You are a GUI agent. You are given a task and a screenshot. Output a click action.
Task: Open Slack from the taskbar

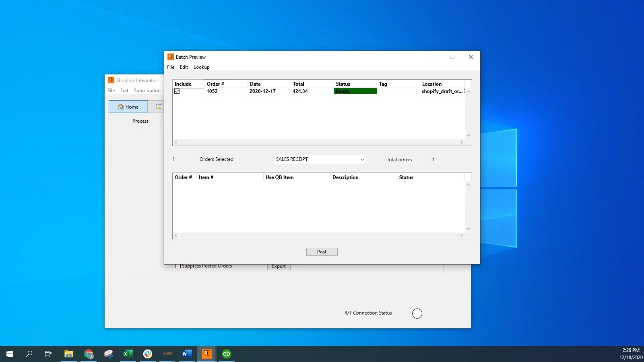pyautogui.click(x=148, y=354)
